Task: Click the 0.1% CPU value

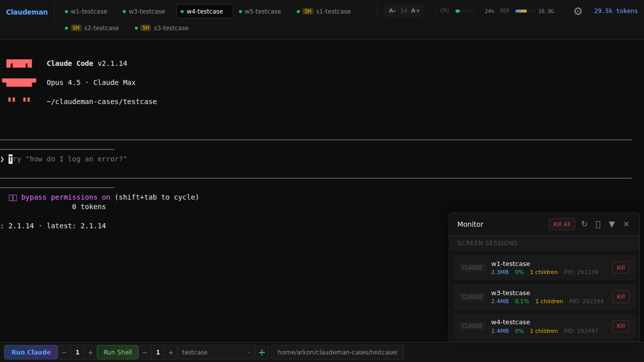Action: 522,302
